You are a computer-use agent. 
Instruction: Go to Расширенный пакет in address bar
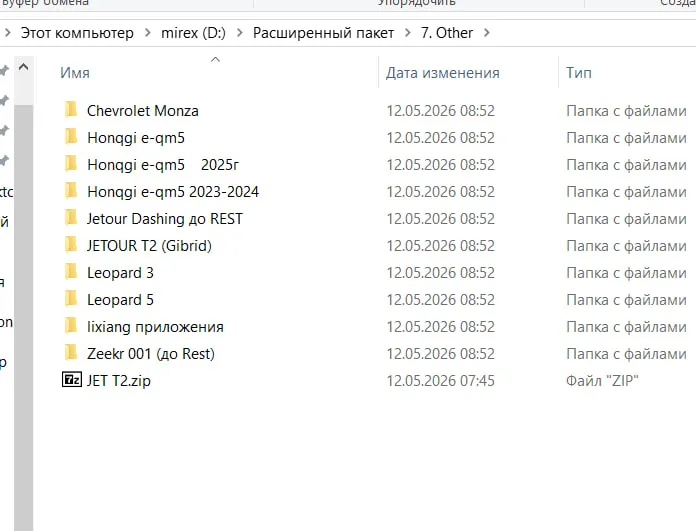click(323, 33)
